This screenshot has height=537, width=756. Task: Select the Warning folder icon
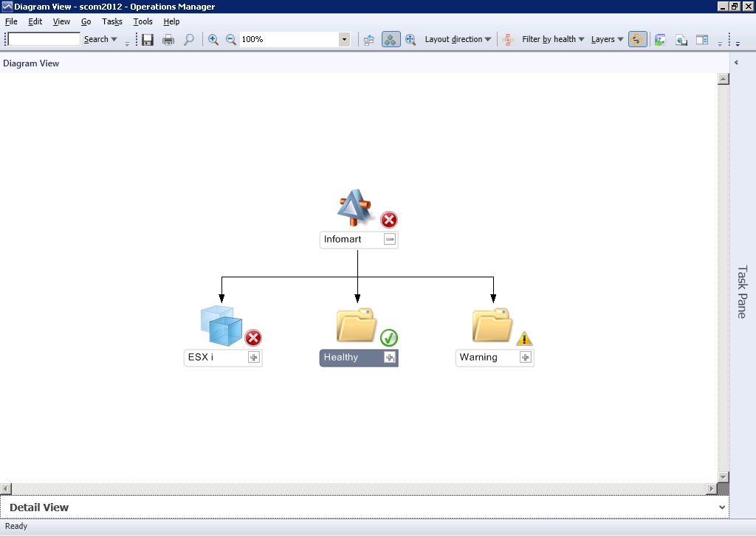[492, 325]
